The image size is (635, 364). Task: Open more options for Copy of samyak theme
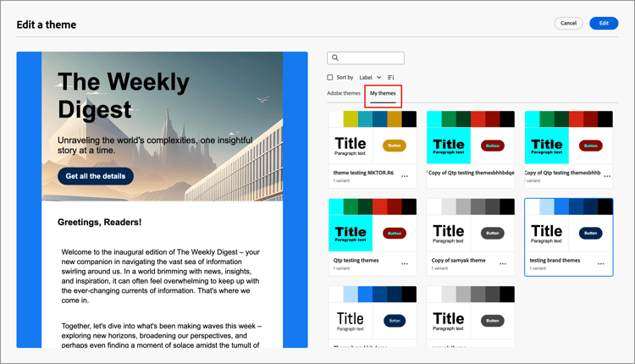[x=503, y=263]
